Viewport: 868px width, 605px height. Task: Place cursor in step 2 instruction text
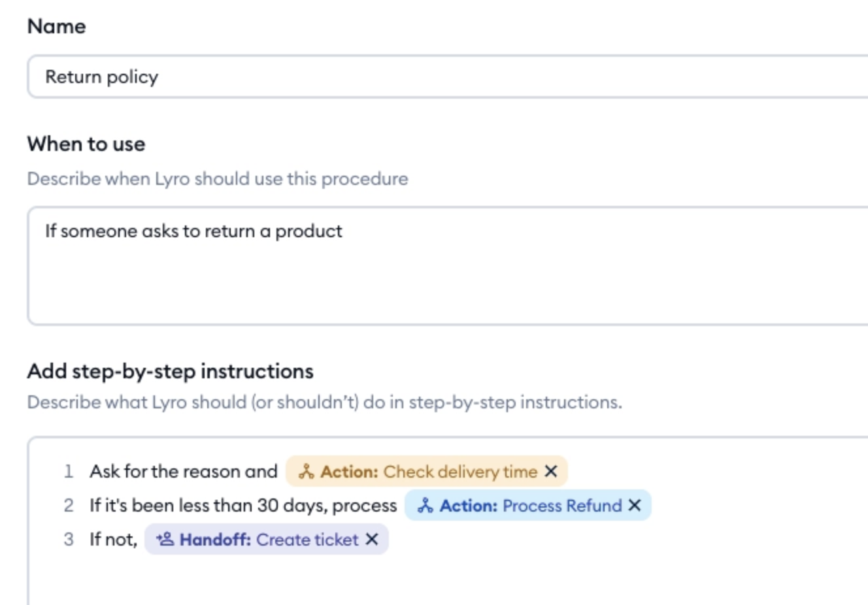(x=243, y=505)
